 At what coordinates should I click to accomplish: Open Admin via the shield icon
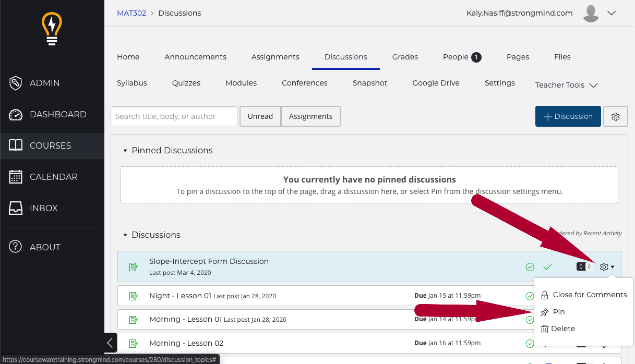click(x=16, y=83)
